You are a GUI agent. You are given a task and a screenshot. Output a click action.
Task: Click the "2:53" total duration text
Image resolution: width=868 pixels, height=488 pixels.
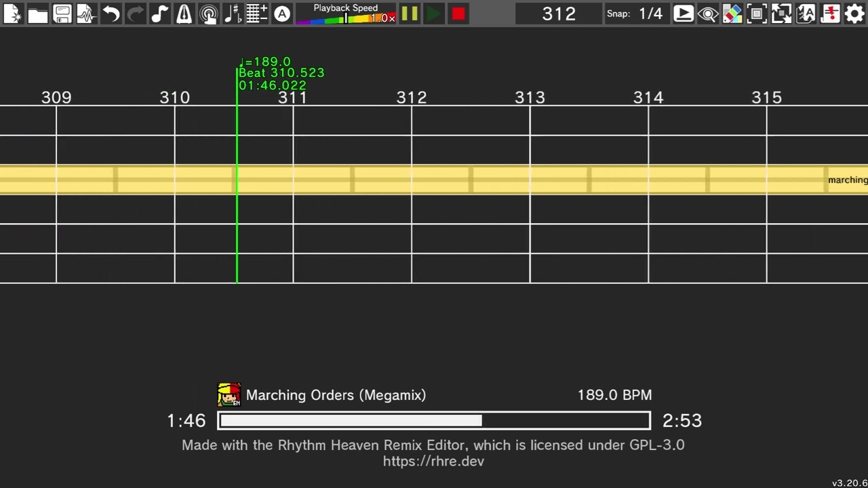(x=682, y=421)
